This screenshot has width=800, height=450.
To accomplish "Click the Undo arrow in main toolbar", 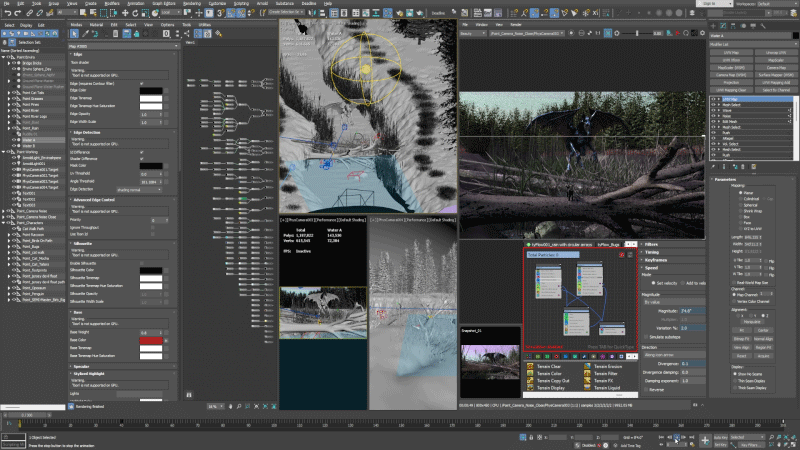I will 6,14.
